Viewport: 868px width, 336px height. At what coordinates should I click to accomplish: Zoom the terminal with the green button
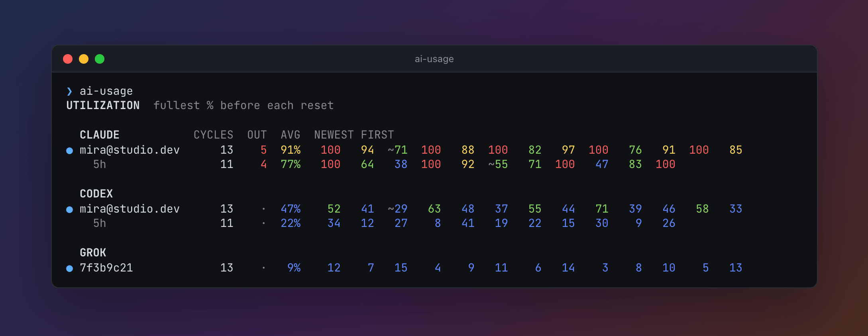point(100,59)
